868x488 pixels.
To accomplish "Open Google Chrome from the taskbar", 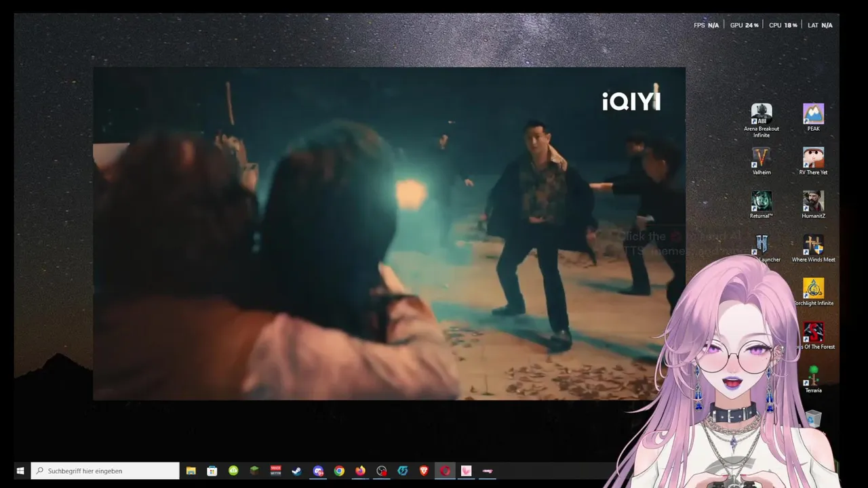I will pos(339,471).
